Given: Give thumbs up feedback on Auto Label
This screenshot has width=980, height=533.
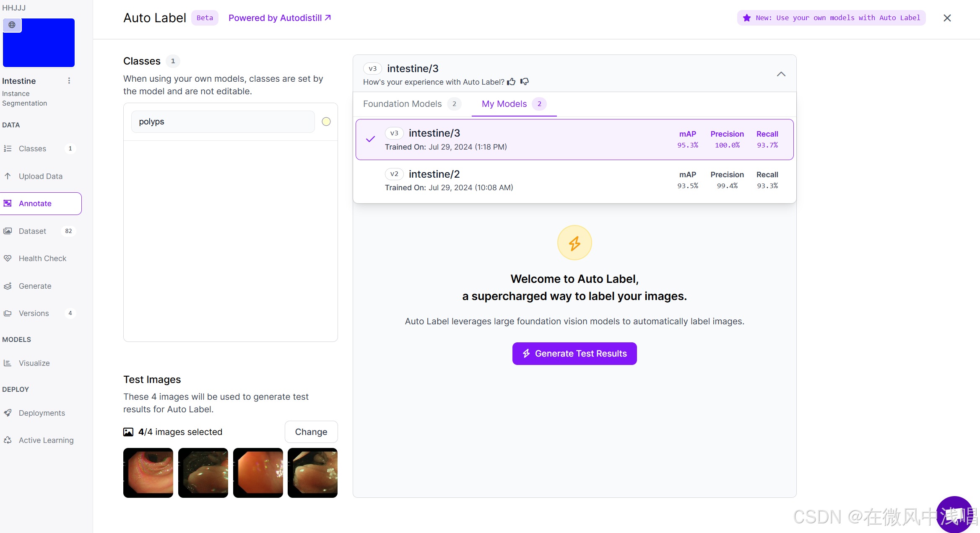Looking at the screenshot, I should (511, 82).
